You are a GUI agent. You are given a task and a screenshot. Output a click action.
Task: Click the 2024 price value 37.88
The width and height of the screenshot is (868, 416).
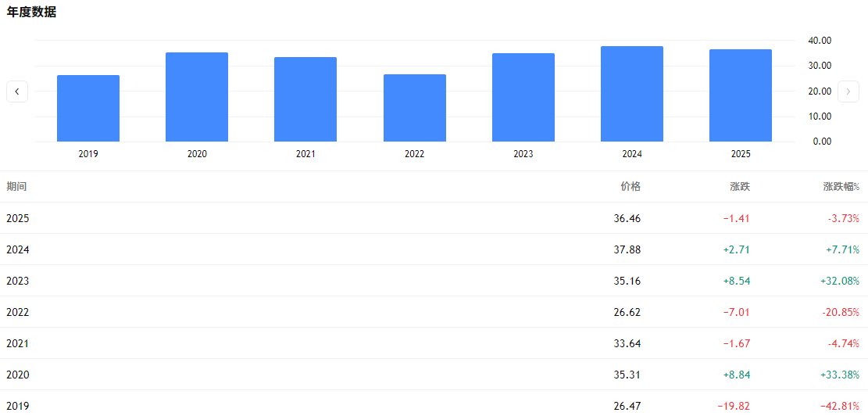[x=627, y=249]
